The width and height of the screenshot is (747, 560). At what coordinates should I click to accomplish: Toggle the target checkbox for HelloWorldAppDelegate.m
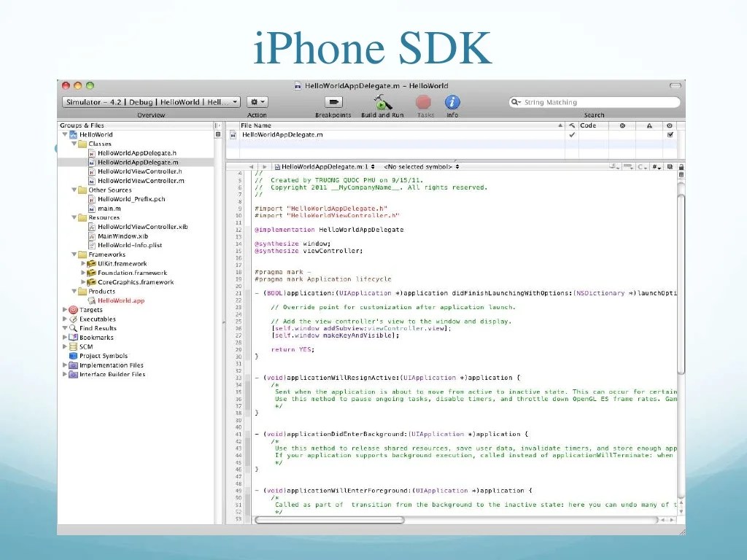pos(670,135)
